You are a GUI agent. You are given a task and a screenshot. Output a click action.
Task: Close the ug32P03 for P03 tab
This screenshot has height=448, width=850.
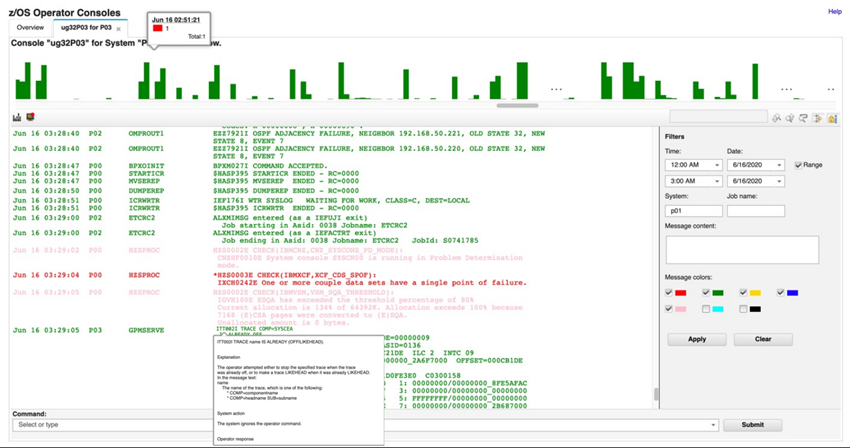(118, 29)
